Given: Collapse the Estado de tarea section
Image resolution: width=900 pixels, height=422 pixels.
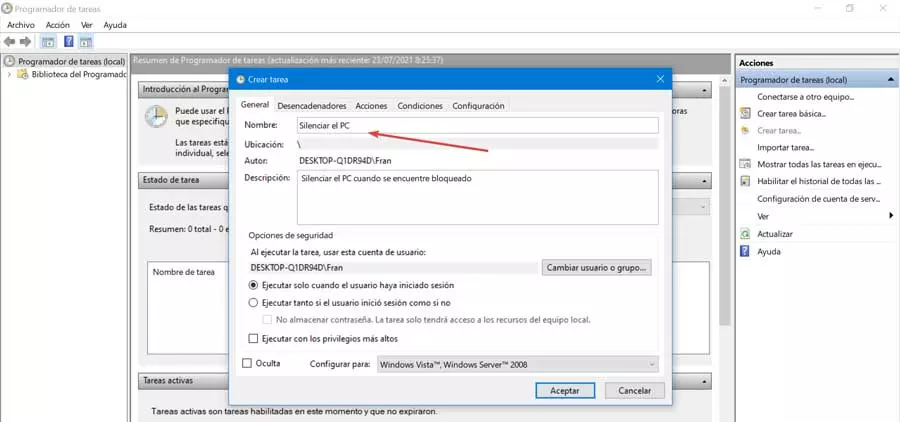Looking at the screenshot, I should (x=704, y=180).
